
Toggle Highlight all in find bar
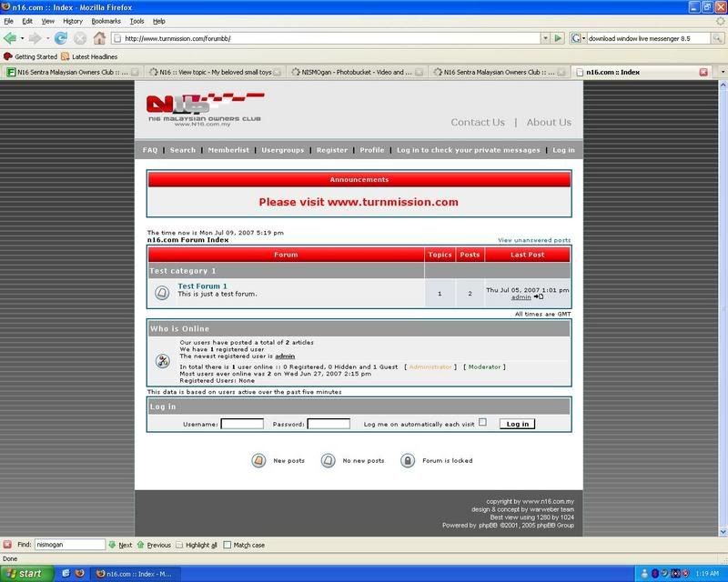click(x=180, y=545)
